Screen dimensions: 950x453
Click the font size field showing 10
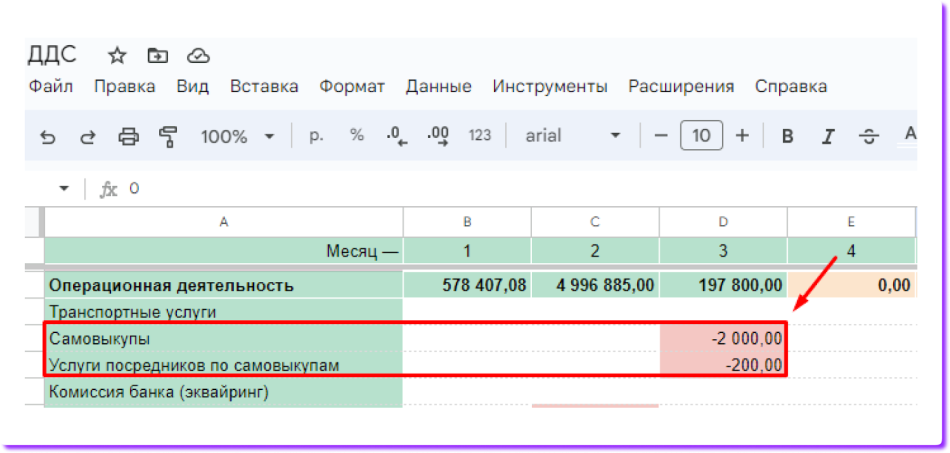pyautogui.click(x=701, y=136)
